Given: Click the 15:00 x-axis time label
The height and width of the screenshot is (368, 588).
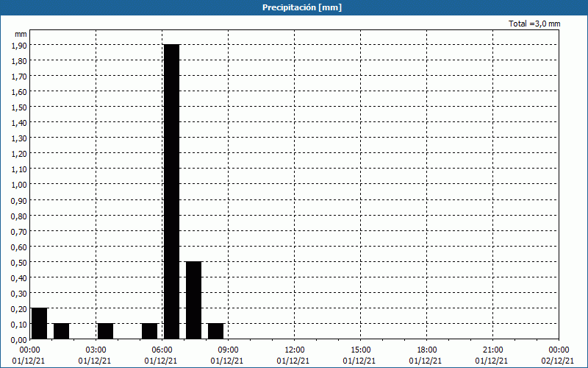Looking at the screenshot, I should 360,350.
